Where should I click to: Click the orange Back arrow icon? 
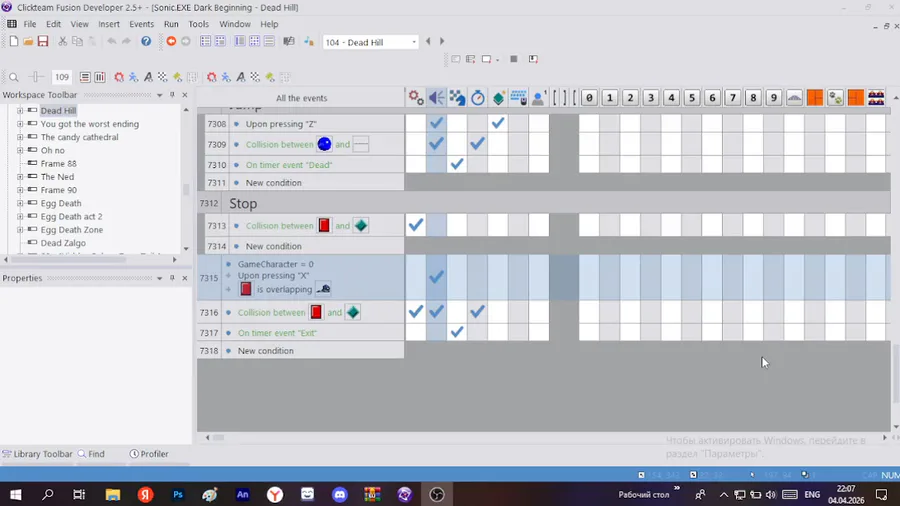(171, 41)
